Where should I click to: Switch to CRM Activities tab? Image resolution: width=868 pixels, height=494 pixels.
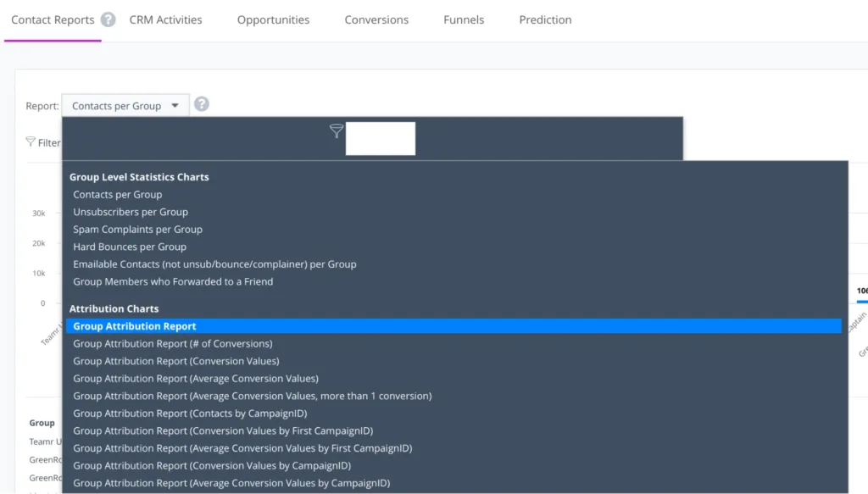point(165,19)
